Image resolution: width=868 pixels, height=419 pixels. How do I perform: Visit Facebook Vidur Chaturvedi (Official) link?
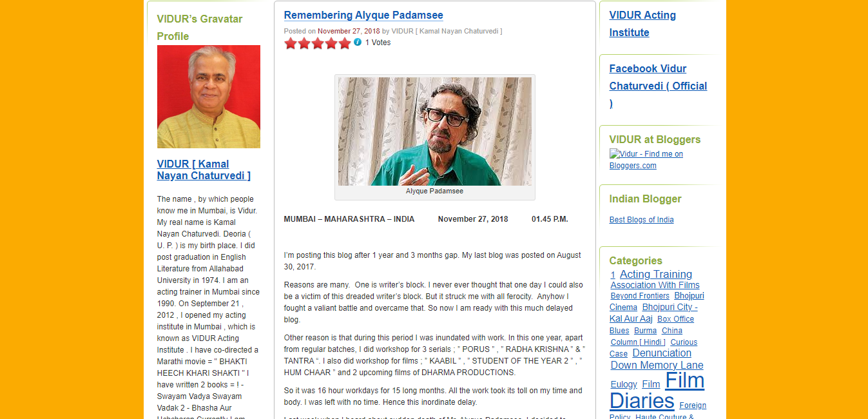[x=658, y=86]
